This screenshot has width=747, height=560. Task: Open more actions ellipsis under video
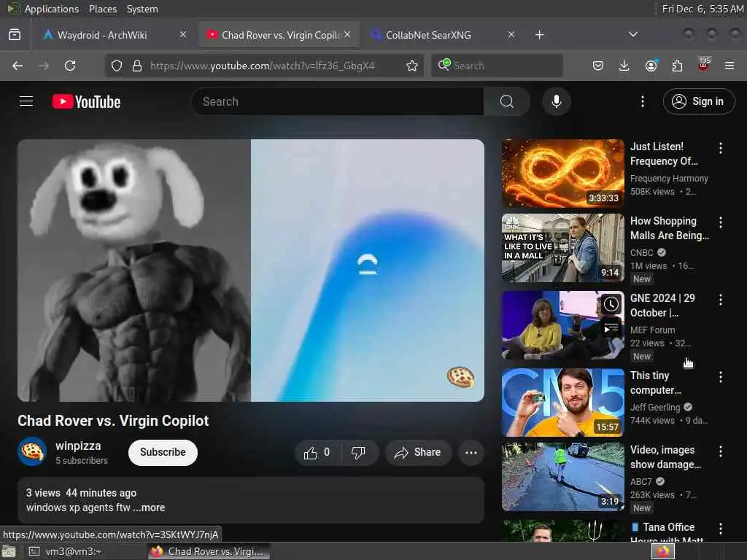[x=471, y=452]
